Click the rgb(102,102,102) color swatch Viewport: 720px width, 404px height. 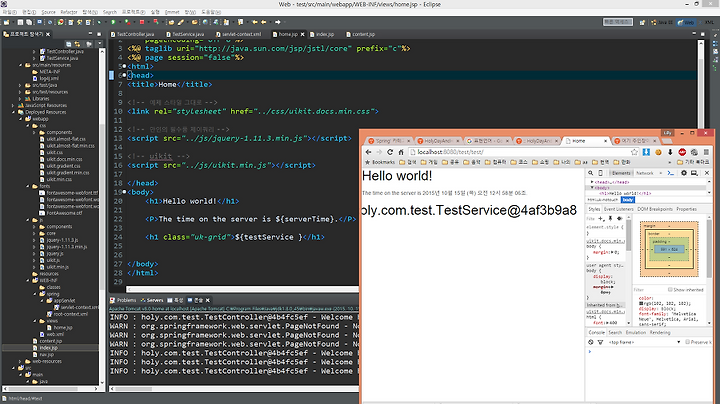(641, 303)
